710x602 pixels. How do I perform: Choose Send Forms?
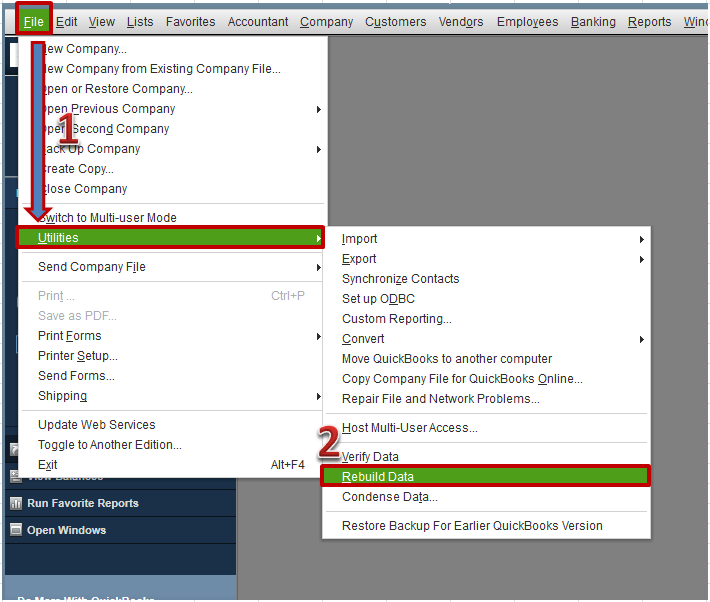[77, 376]
